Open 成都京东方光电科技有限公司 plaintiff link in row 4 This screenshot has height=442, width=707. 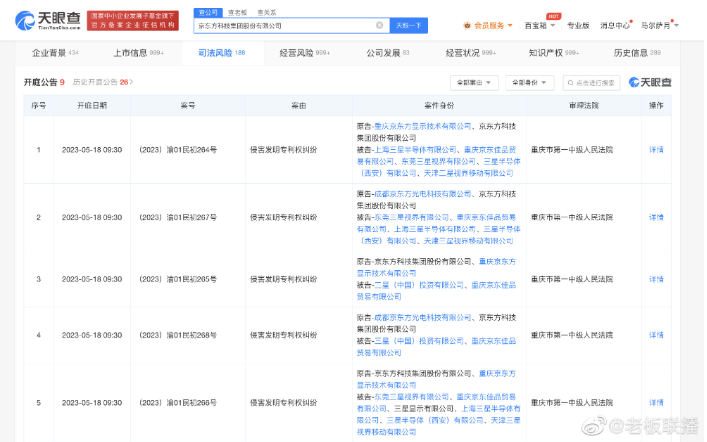422,318
